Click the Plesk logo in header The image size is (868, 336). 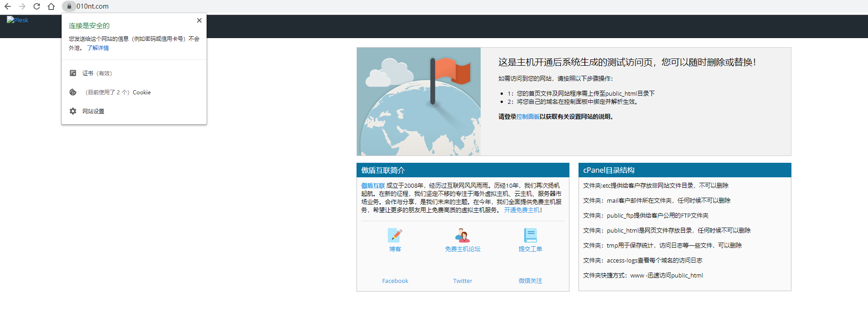point(18,20)
